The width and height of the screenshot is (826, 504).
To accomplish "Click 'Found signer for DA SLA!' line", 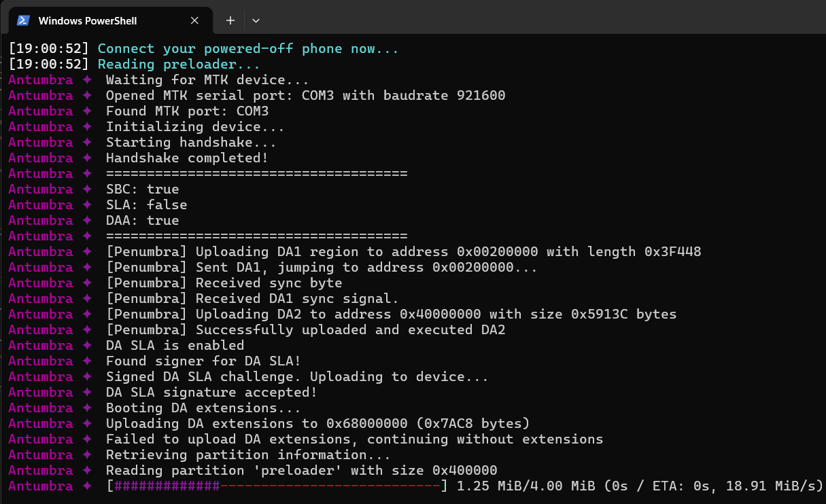I will tap(203, 361).
